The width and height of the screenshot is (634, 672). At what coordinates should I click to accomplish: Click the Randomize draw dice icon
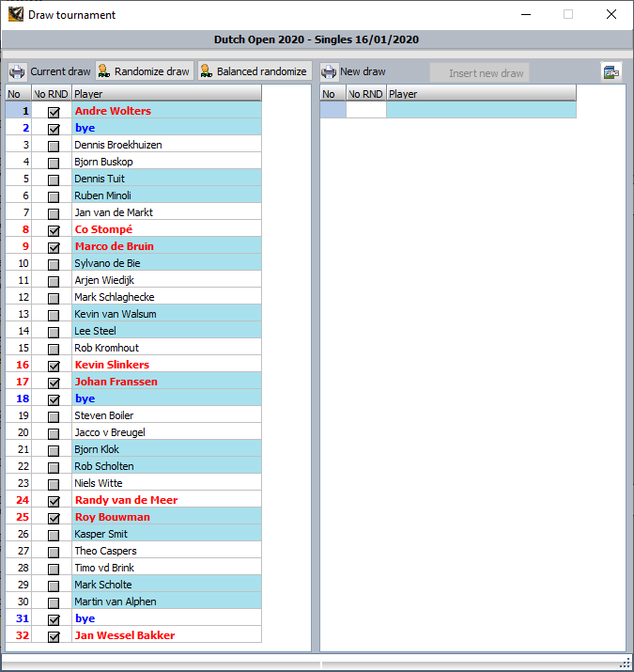(x=104, y=72)
